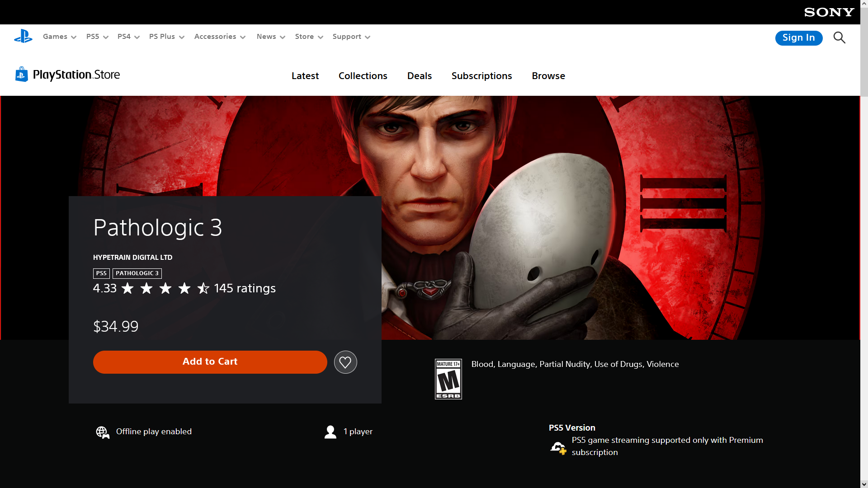
Task: Click the star rating row
Action: click(165, 288)
